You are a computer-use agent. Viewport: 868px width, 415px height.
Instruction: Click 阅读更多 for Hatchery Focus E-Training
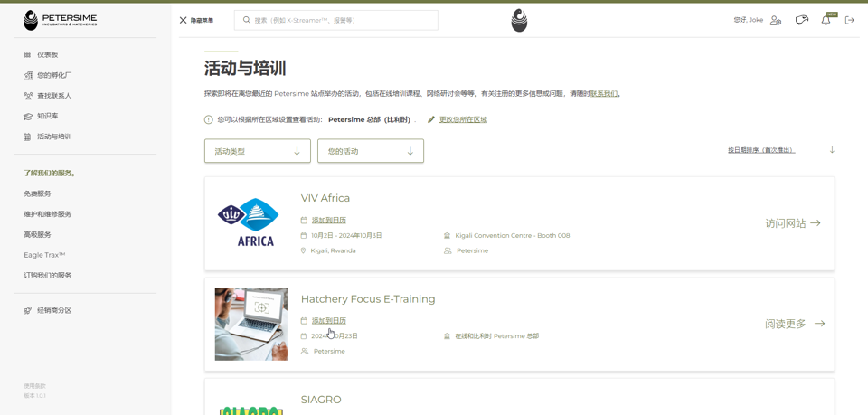coord(794,324)
